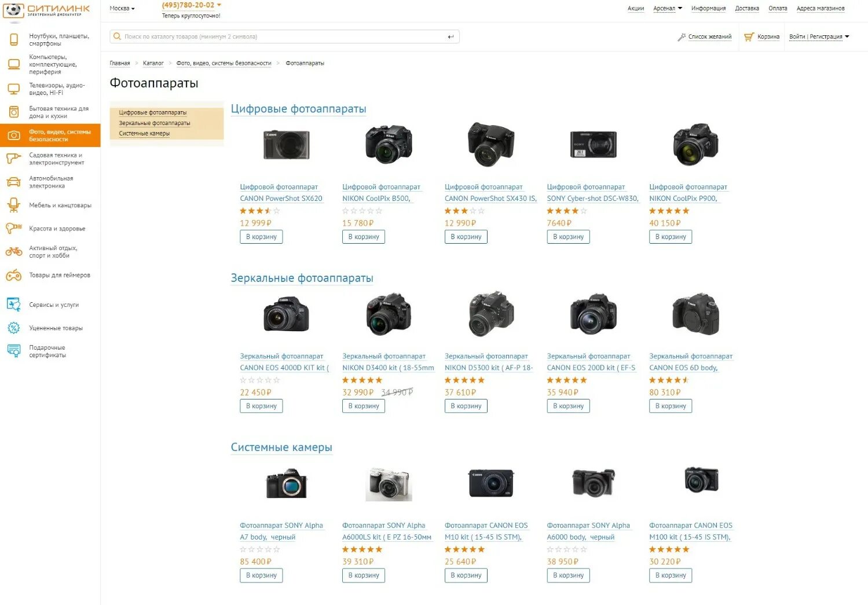Open active leisure bicycle icon
This screenshot has height=605, width=868.
click(x=14, y=251)
